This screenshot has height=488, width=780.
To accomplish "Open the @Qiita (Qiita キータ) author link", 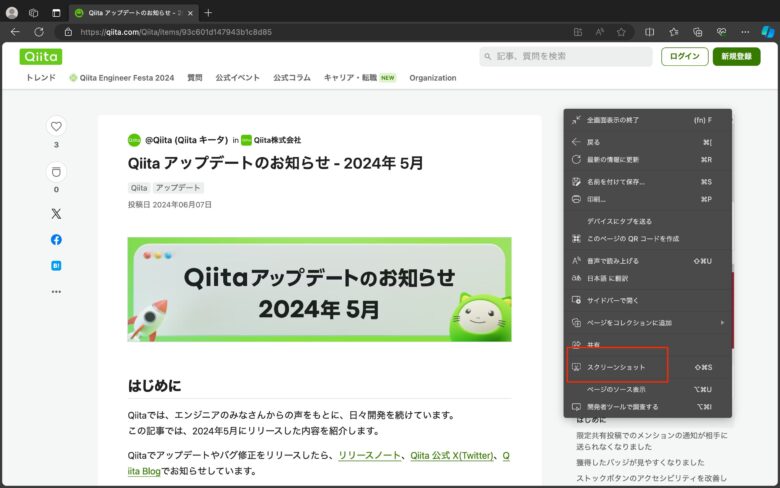I will (x=186, y=140).
